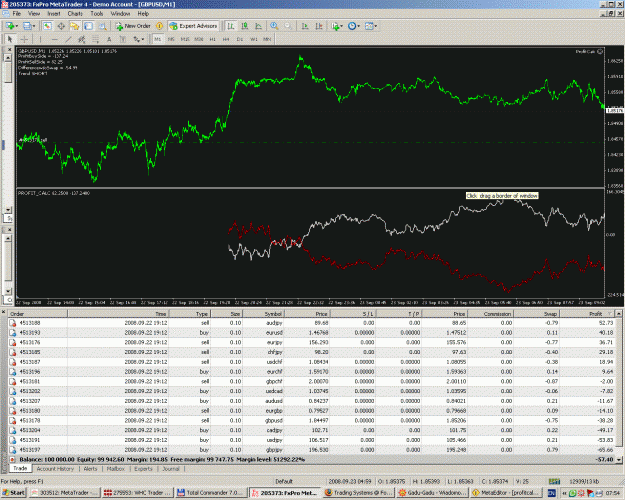Select the M5 timeframe
This screenshot has height=500, width=625.
click(171, 39)
